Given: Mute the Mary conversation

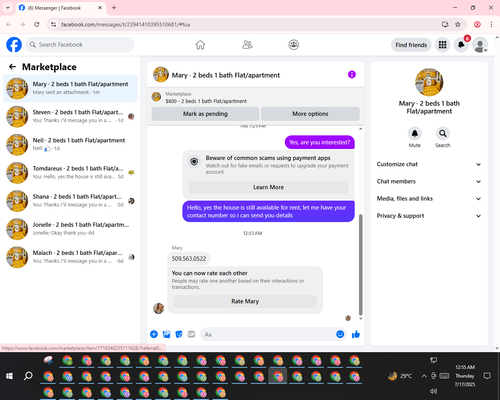Looking at the screenshot, I should click(415, 134).
